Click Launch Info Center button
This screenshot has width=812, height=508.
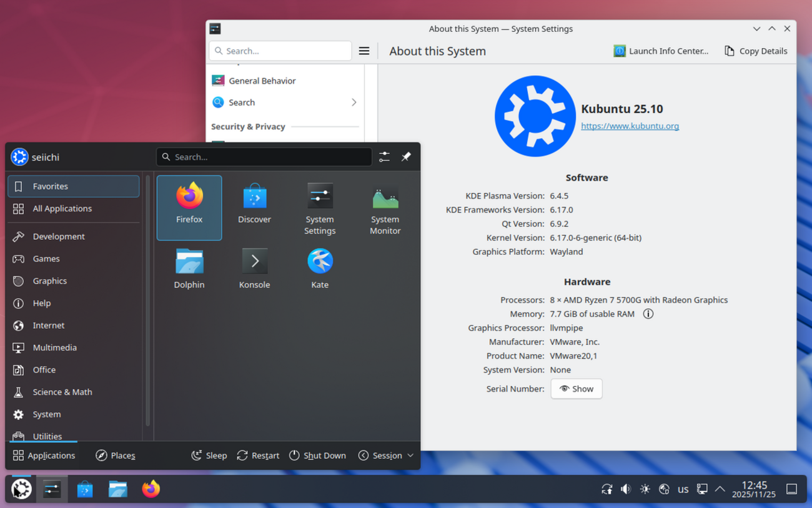click(661, 51)
